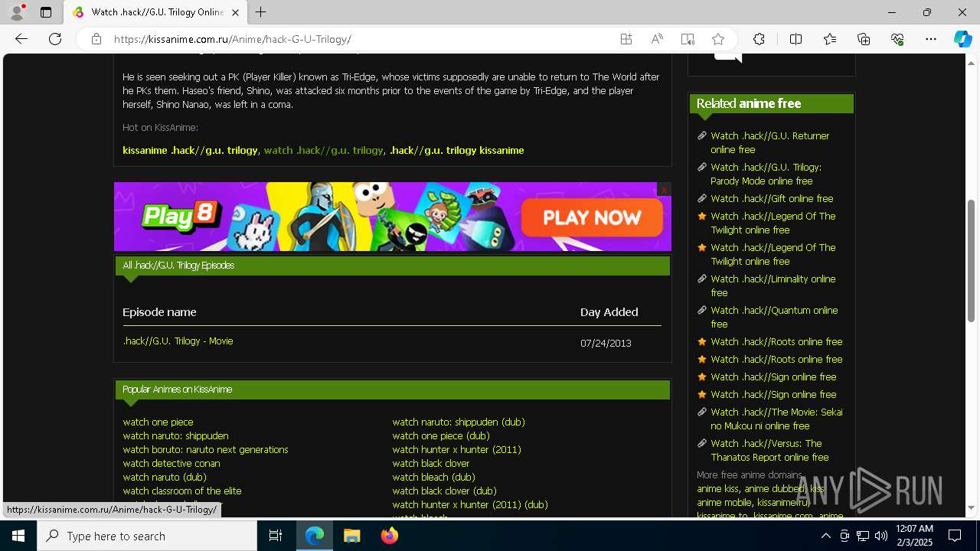Add page to favorites star icon
Viewport: 980px width, 551px height.
[x=718, y=39]
